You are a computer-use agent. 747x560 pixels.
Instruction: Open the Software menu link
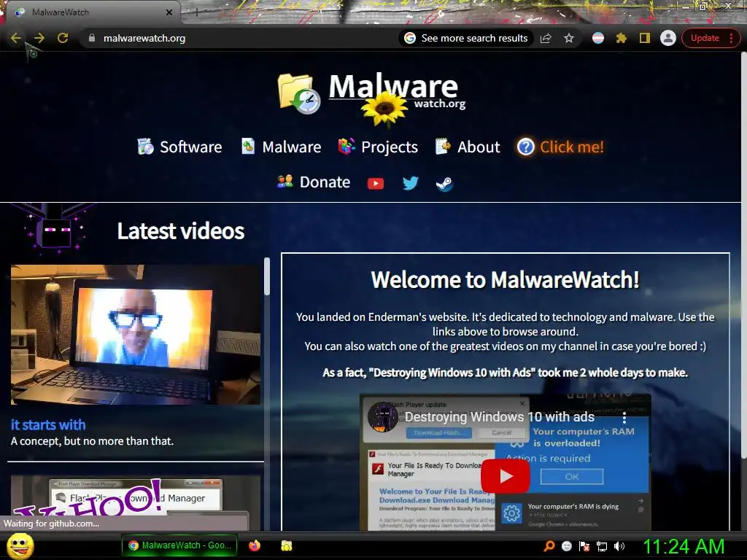point(190,147)
